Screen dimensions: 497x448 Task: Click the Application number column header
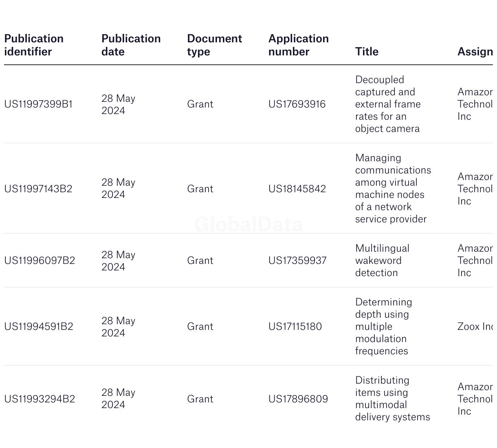[298, 45]
